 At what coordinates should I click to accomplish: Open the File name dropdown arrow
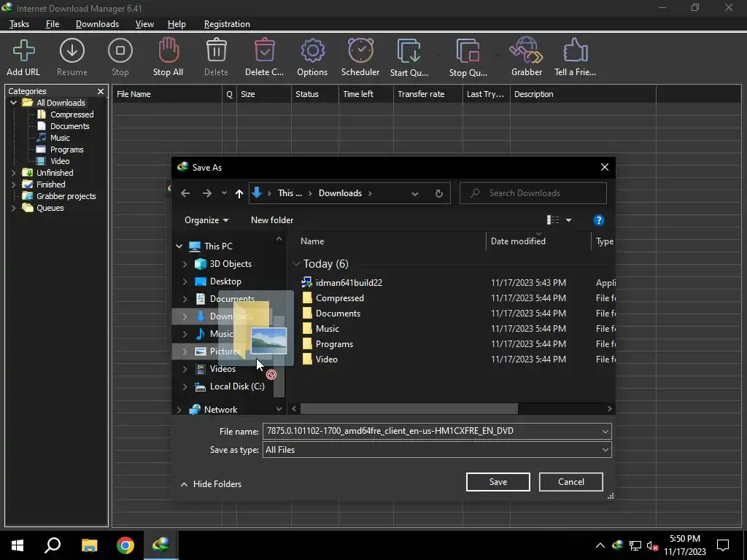pyautogui.click(x=605, y=432)
